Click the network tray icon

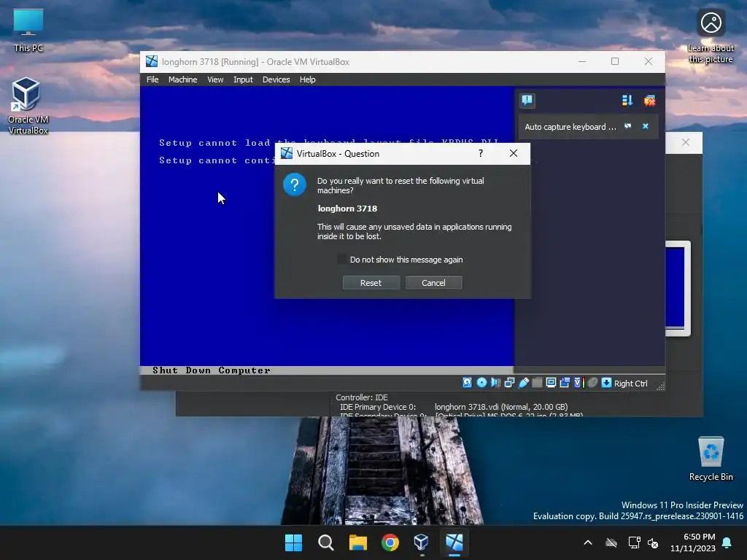coord(634,542)
